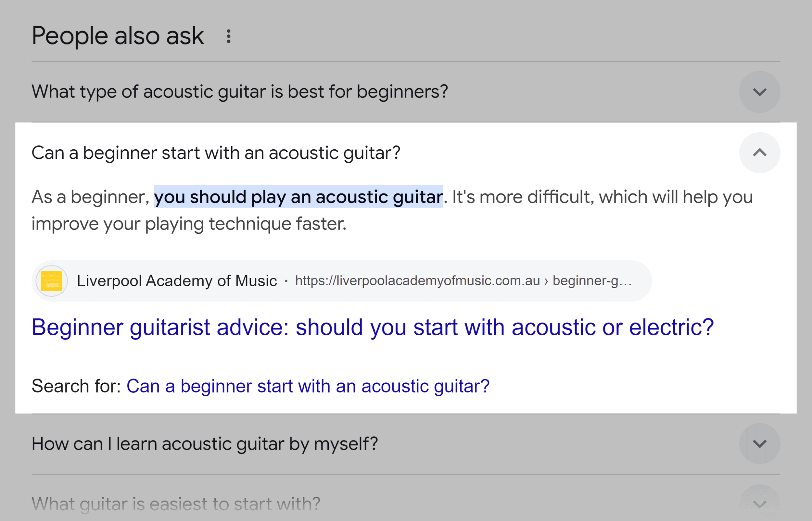Viewport: 812px width, 521px height.
Task: Visit the liverpoolacademyofmusic.com.au breadcrumb URL
Action: coord(464,280)
